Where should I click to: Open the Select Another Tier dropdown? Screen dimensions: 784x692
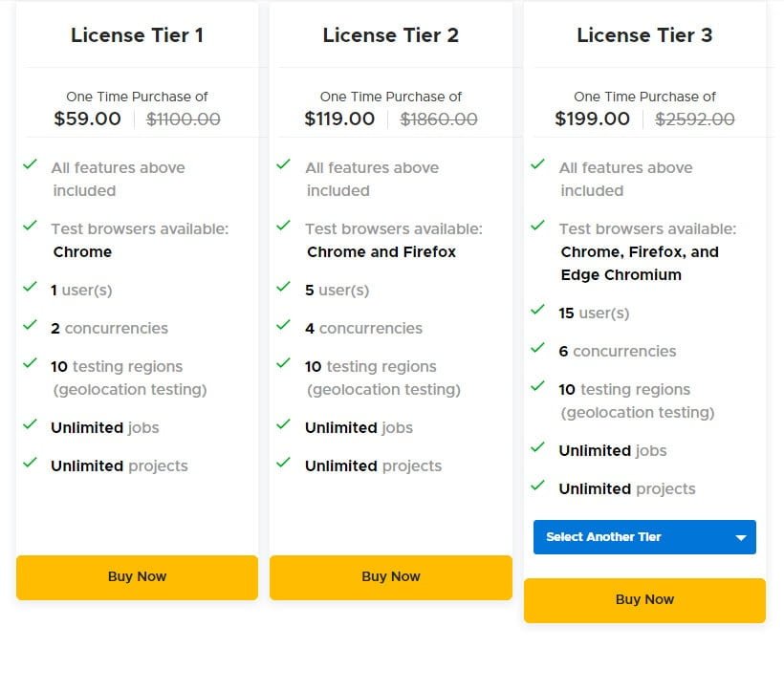(x=631, y=537)
